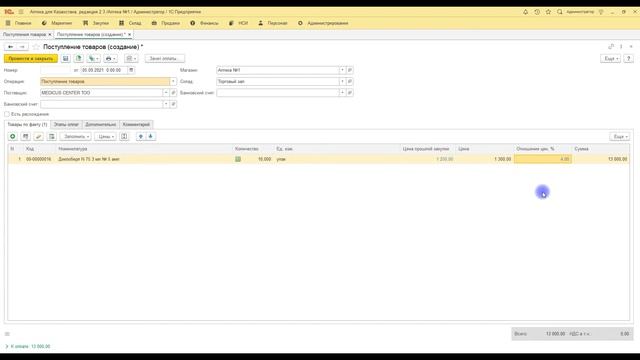This screenshot has height=360, width=640.
Task: Click the document date field
Action: (x=104, y=70)
